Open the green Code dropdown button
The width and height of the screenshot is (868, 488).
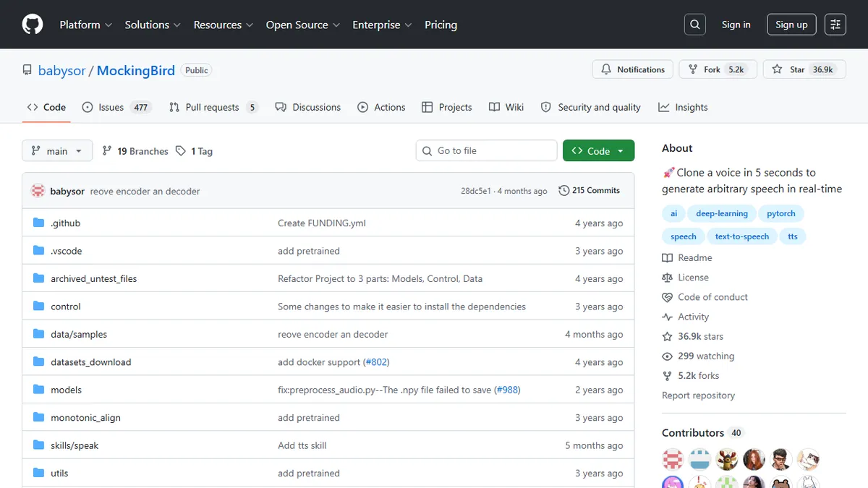pos(598,150)
